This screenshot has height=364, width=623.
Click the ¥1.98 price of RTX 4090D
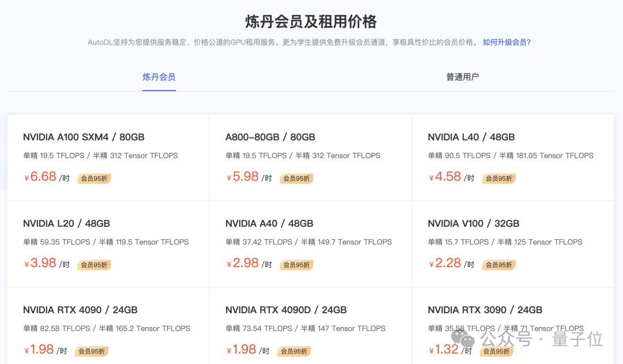[241, 350]
